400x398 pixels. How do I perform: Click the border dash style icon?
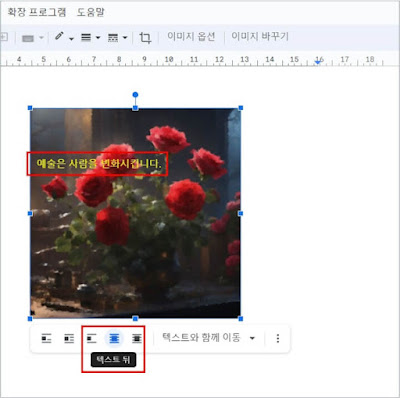(x=113, y=38)
